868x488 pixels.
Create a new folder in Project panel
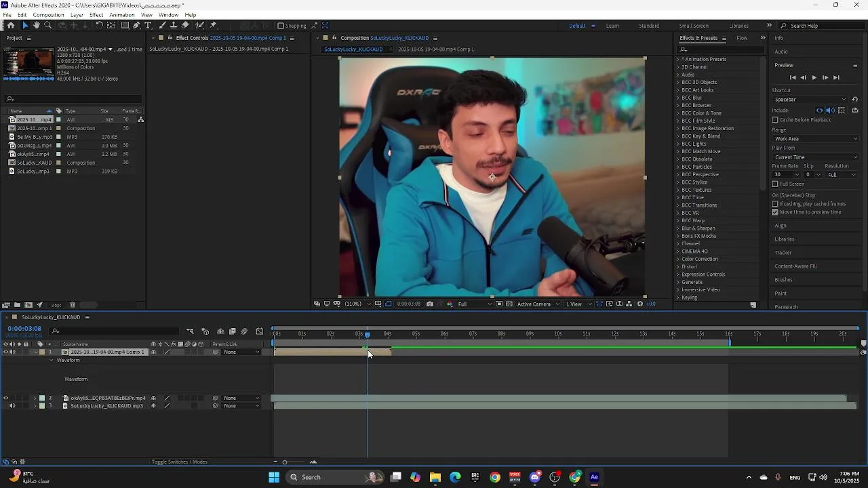coord(18,305)
